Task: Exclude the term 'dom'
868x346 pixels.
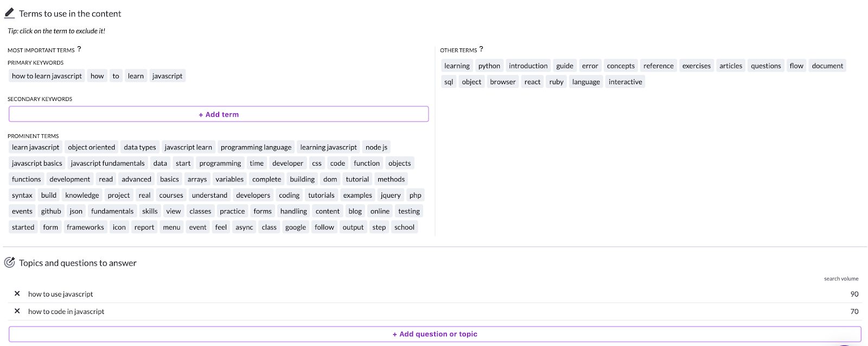Action: tap(330, 179)
